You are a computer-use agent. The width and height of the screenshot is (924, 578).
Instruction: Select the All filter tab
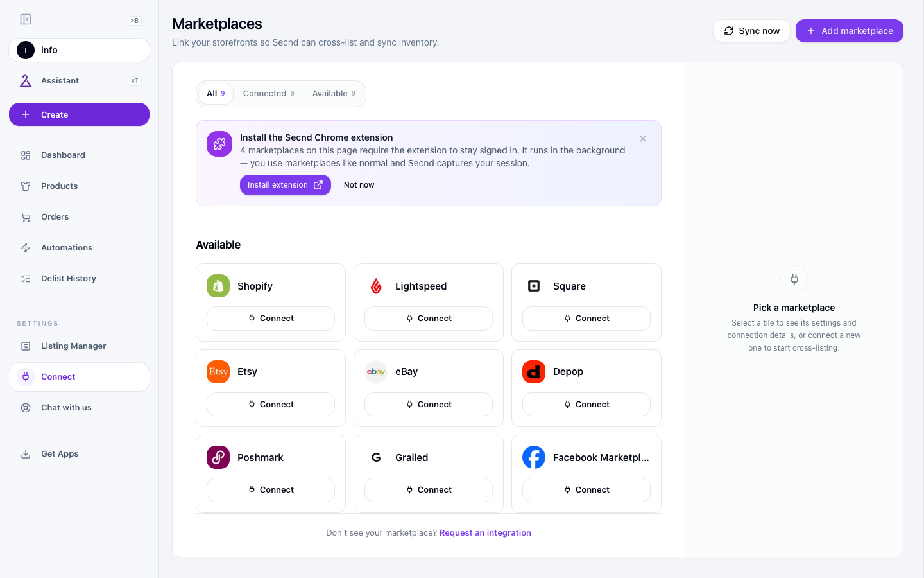tap(216, 94)
